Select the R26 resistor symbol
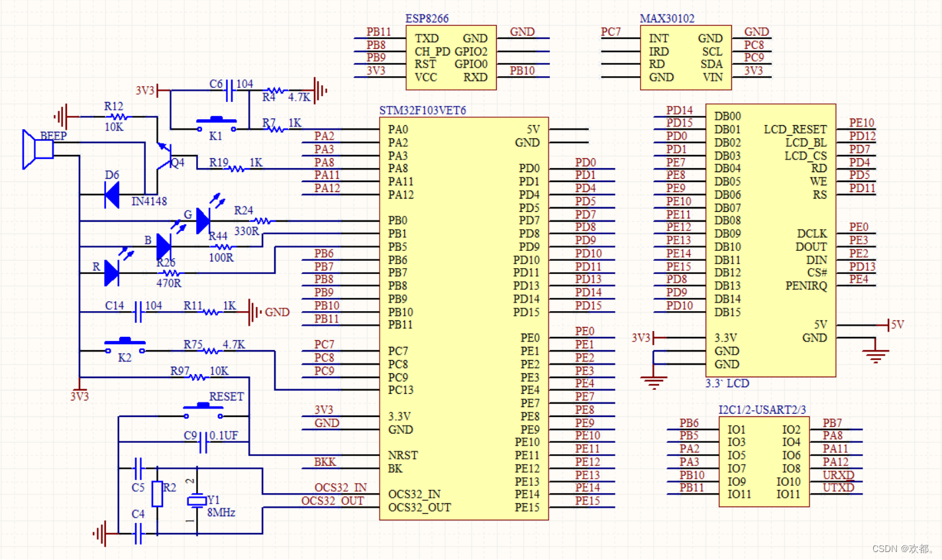This screenshot has width=942, height=560. [x=171, y=273]
